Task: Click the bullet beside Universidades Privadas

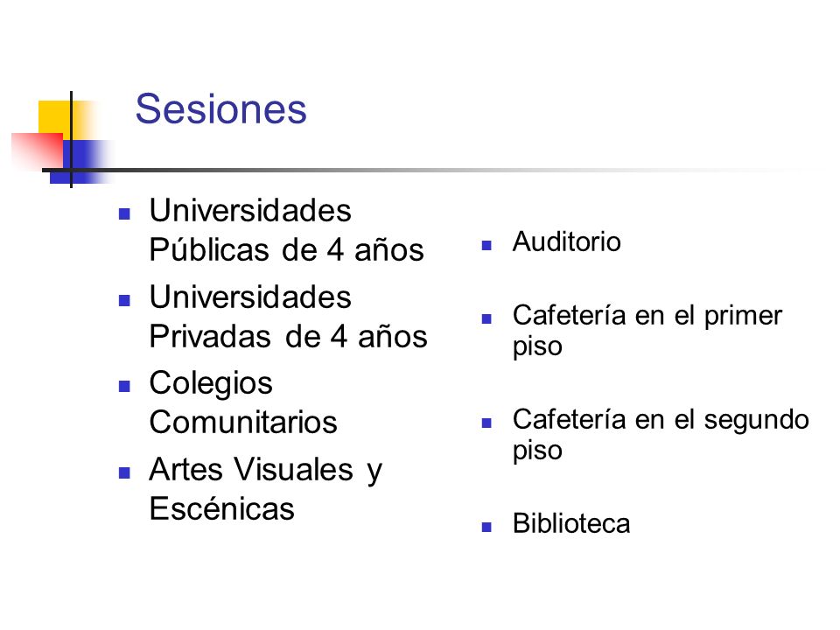Action: [x=124, y=300]
